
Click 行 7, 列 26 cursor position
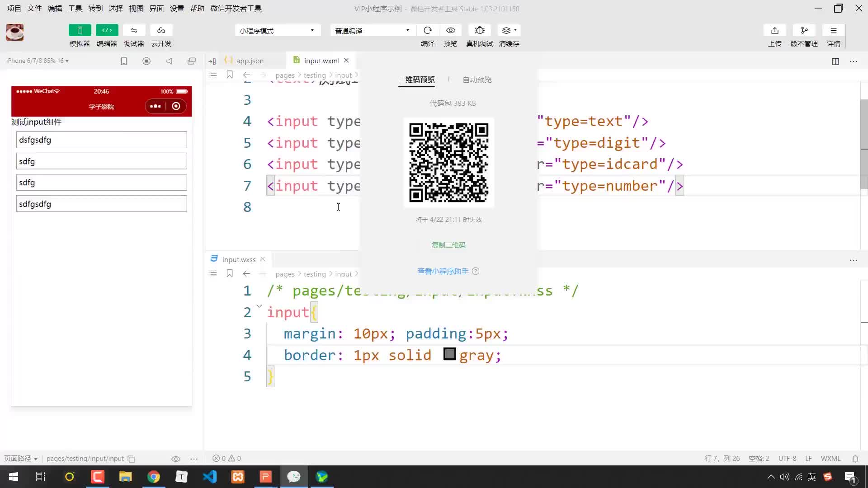click(x=722, y=459)
